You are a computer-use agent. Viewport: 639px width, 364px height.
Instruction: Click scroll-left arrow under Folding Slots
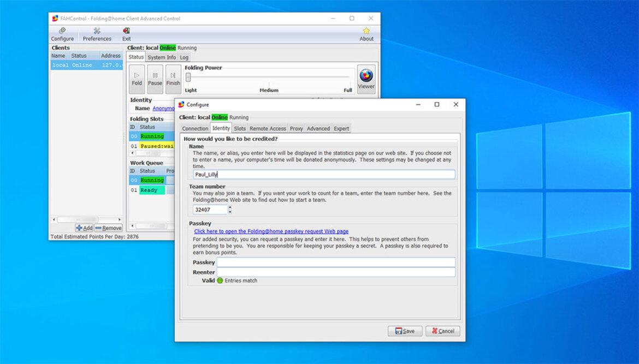click(133, 153)
